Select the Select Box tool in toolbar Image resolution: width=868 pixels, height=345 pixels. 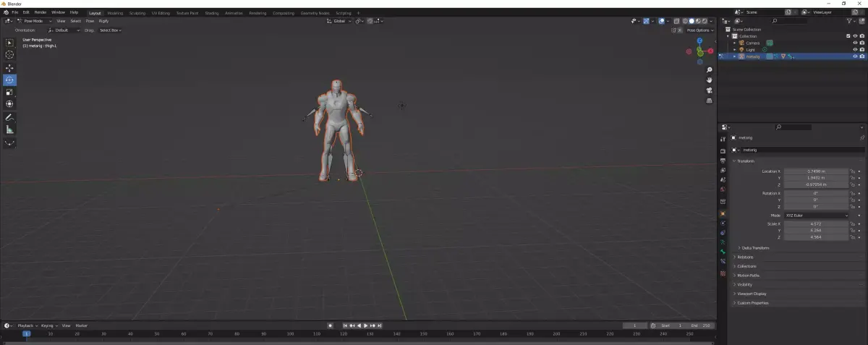[9, 43]
